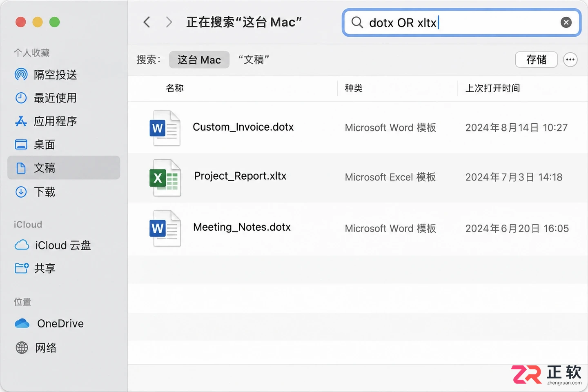Click the 存储 save search button
588x392 pixels.
[x=536, y=60]
